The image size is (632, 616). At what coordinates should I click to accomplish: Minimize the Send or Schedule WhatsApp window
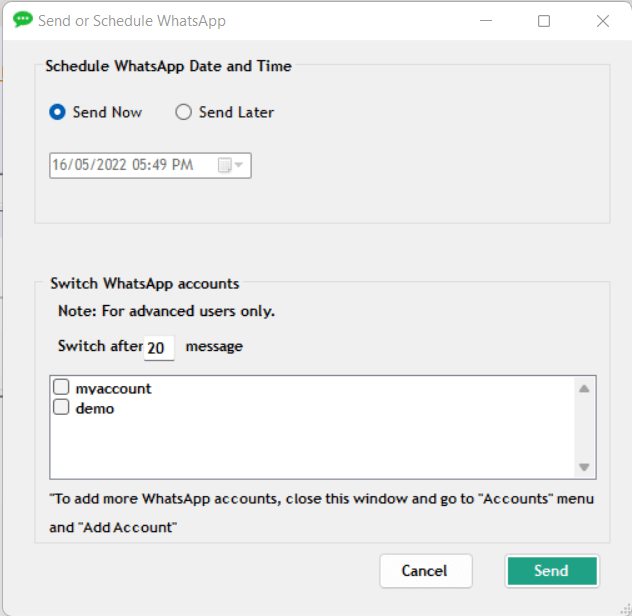point(486,21)
